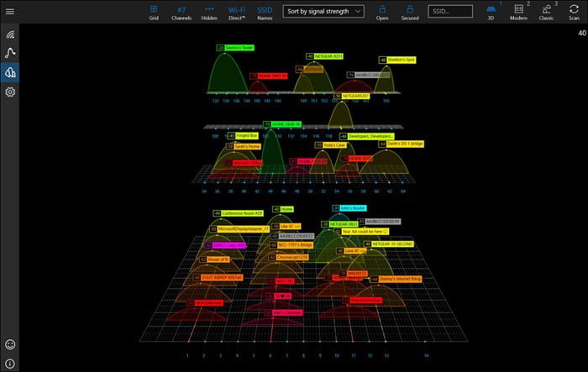The height and width of the screenshot is (372, 588).
Task: Open the curve graph view in sidebar
Action: pyautogui.click(x=10, y=53)
